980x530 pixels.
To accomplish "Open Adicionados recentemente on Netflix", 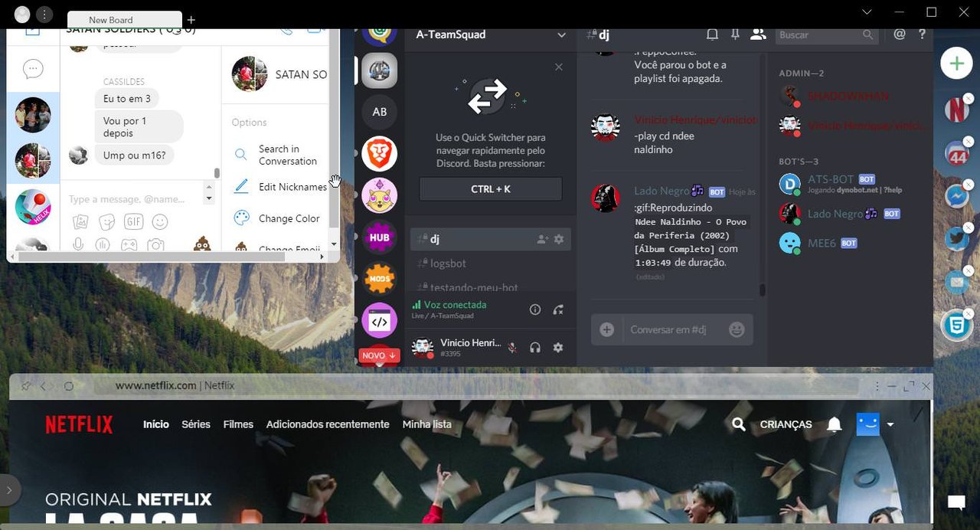I will coord(328,424).
